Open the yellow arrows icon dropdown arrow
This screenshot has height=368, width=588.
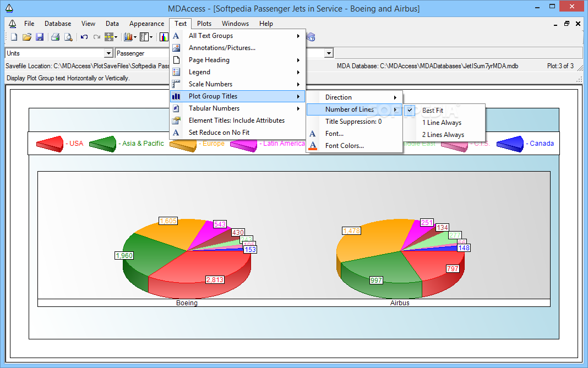116,37
